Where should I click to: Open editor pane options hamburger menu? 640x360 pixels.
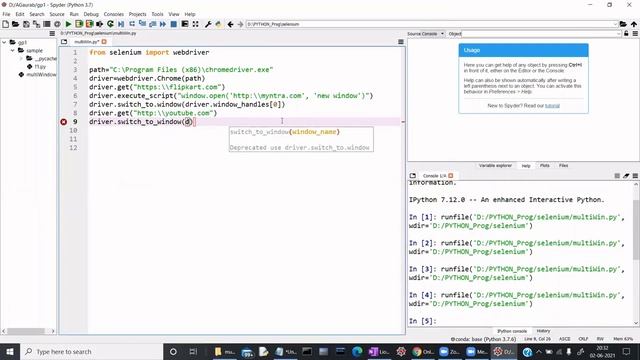click(x=401, y=42)
